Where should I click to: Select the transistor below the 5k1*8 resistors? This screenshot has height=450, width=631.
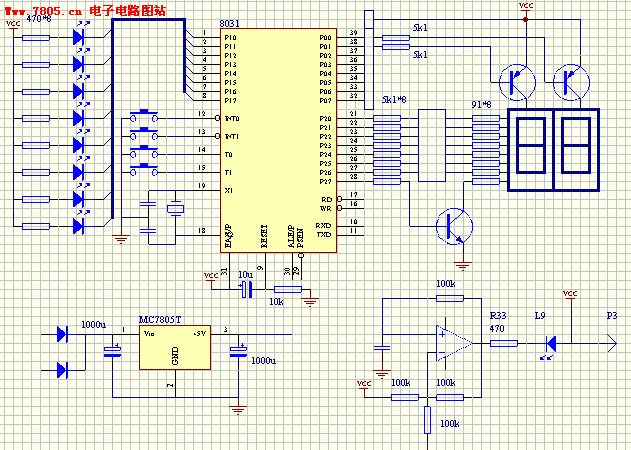click(456, 226)
